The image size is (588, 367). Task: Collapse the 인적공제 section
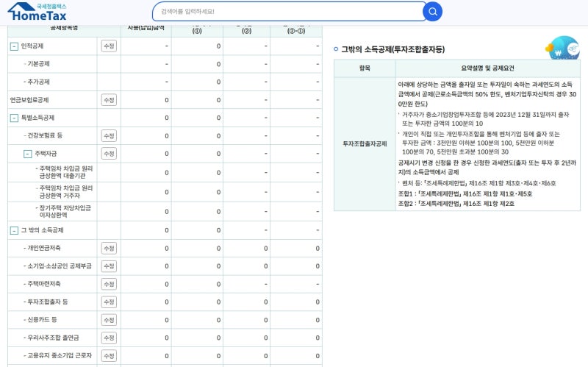click(14, 46)
